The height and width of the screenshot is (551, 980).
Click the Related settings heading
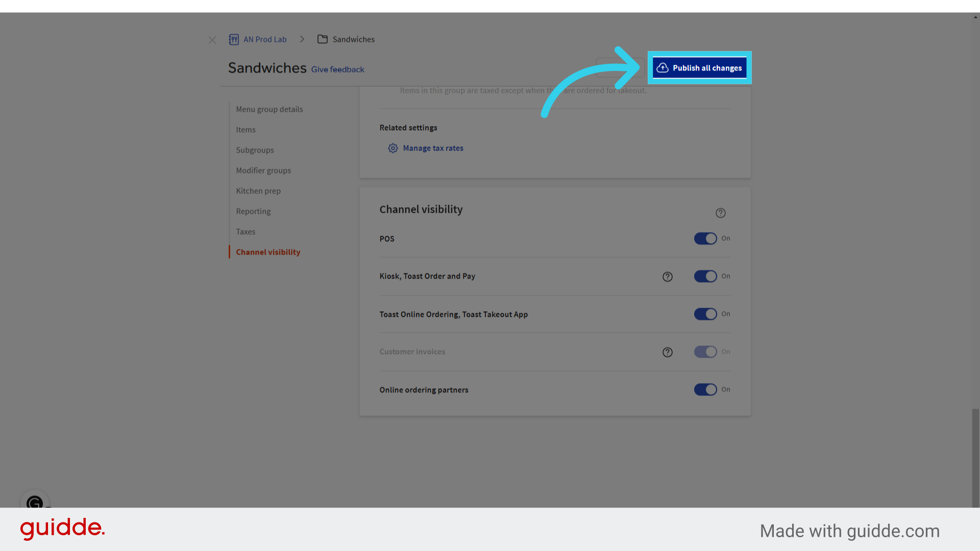(x=408, y=128)
